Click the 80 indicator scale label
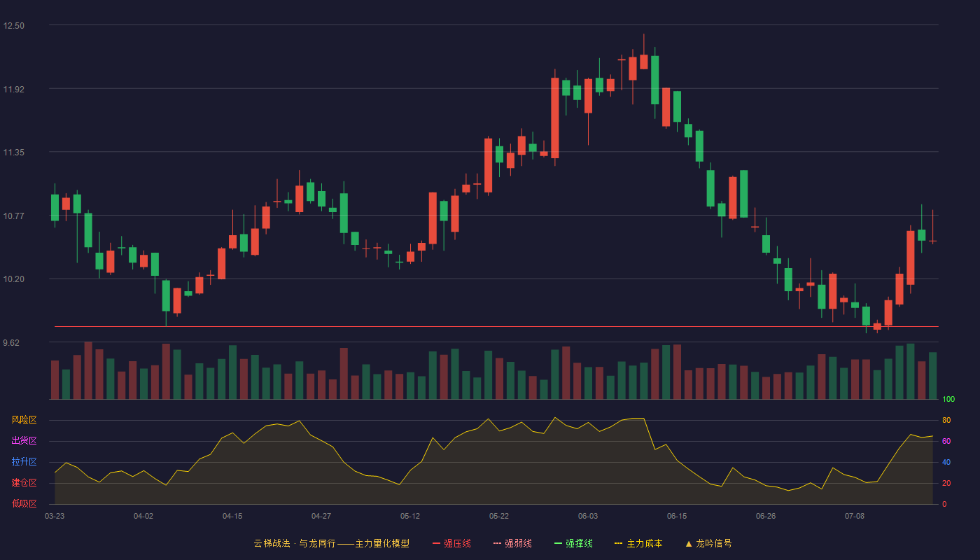The image size is (980, 560). (946, 421)
